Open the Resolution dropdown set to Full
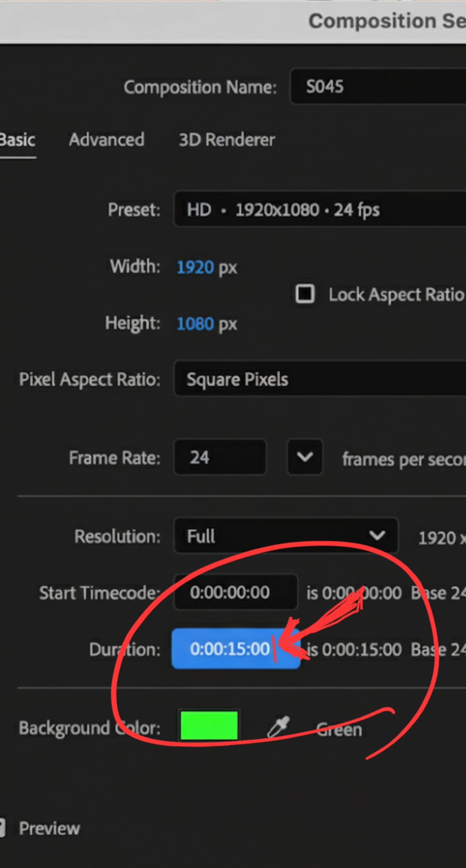Viewport: 466px width, 868px height. click(286, 536)
